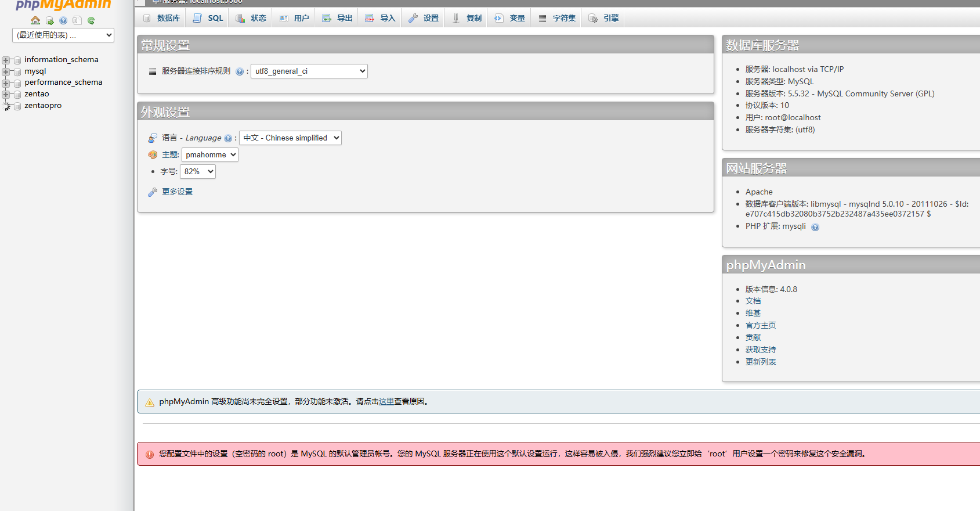Viewport: 980px width, 511px height.
Task: Open the 导出 export tab
Action: [337, 18]
